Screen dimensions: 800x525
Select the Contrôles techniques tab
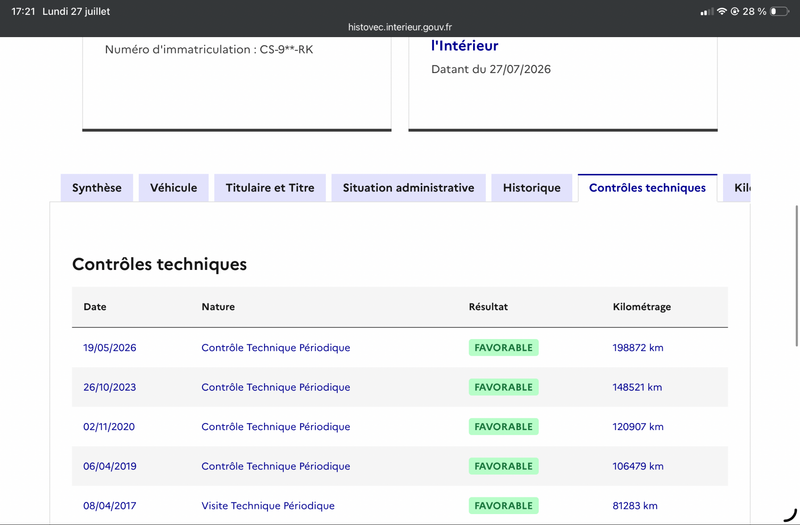[x=647, y=188]
